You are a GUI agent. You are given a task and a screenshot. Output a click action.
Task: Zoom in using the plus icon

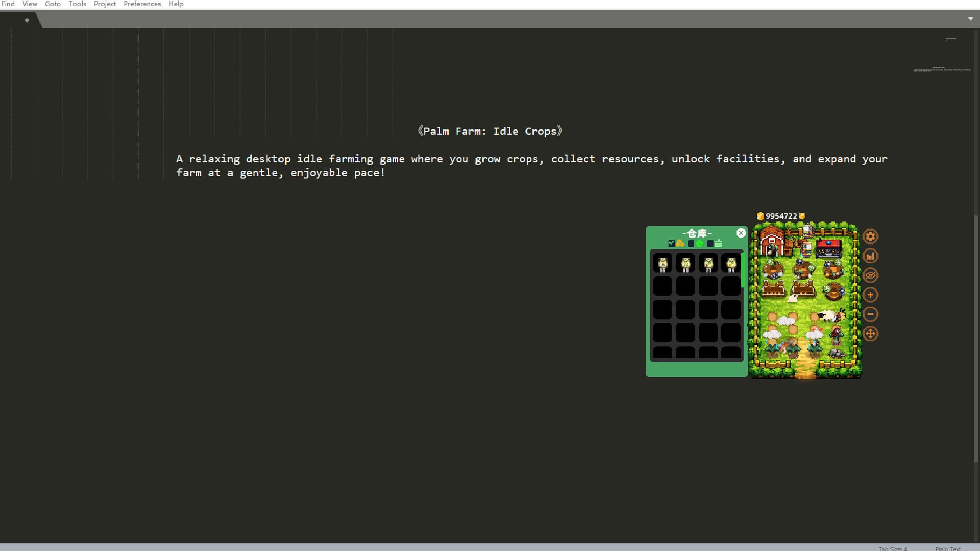pyautogui.click(x=870, y=294)
